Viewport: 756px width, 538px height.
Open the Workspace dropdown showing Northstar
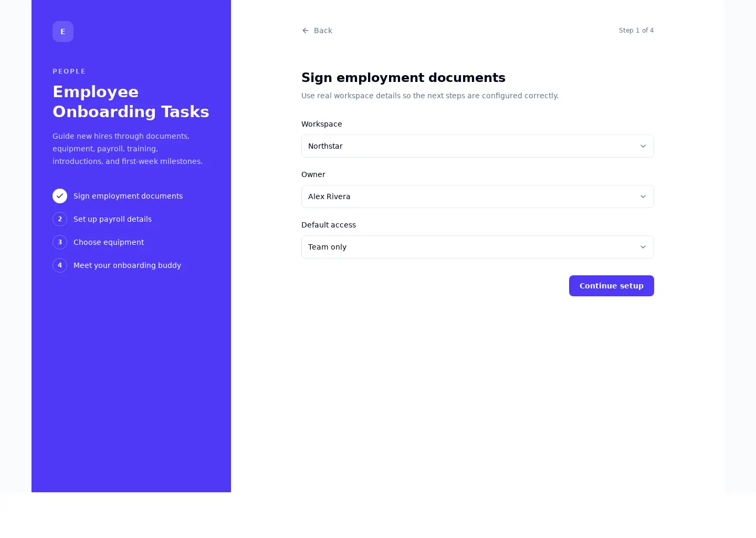pyautogui.click(x=478, y=146)
